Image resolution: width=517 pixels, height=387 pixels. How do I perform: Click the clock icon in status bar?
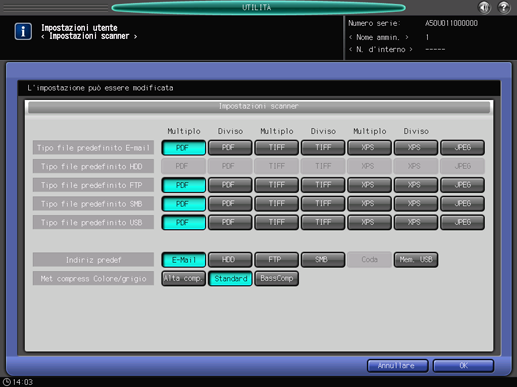click(7, 382)
